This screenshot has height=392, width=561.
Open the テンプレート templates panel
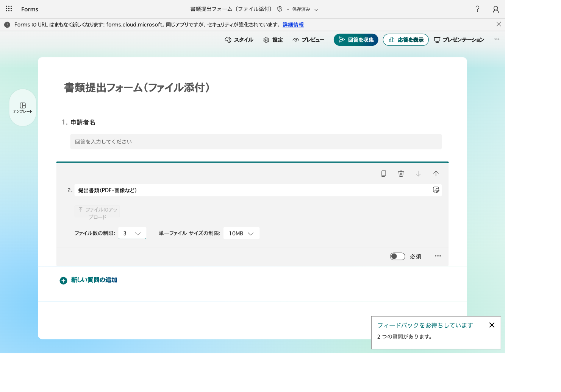click(x=23, y=108)
